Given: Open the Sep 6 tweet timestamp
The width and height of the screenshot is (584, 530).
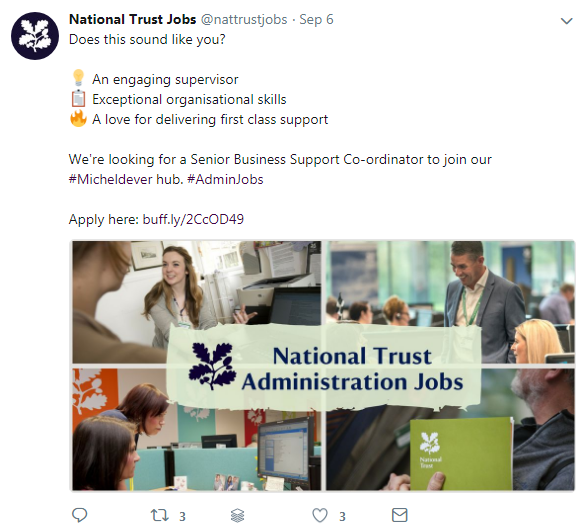Looking at the screenshot, I should (316, 20).
